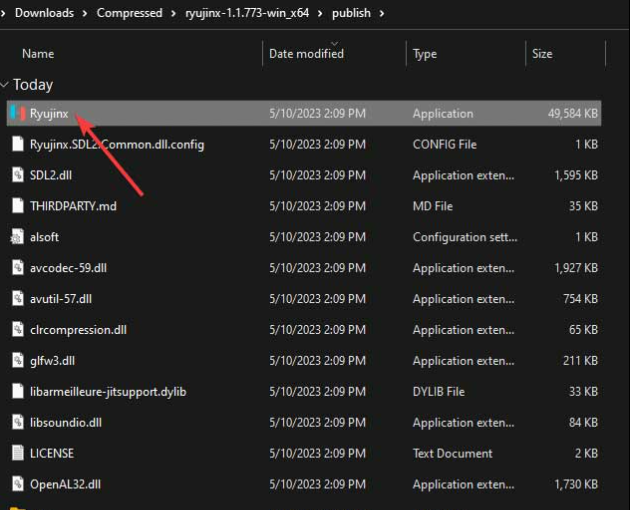Click the 1,730 KB size value
This screenshot has height=510, width=636.
[x=576, y=484]
